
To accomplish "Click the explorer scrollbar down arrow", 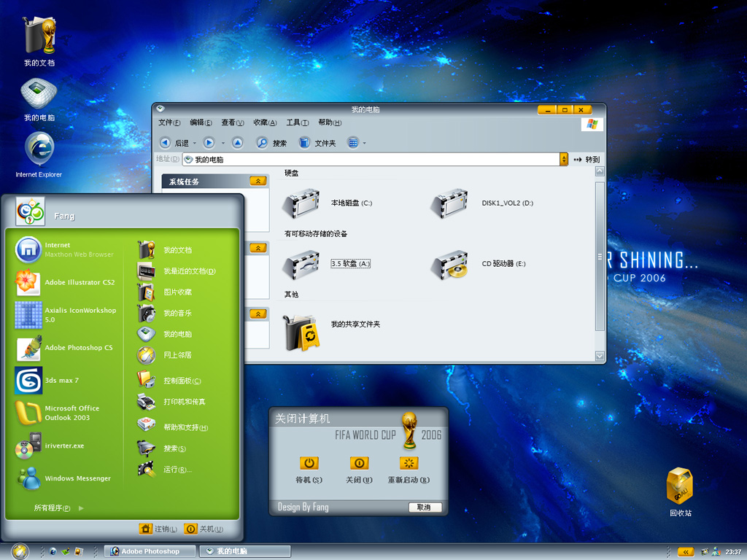I will [x=600, y=355].
